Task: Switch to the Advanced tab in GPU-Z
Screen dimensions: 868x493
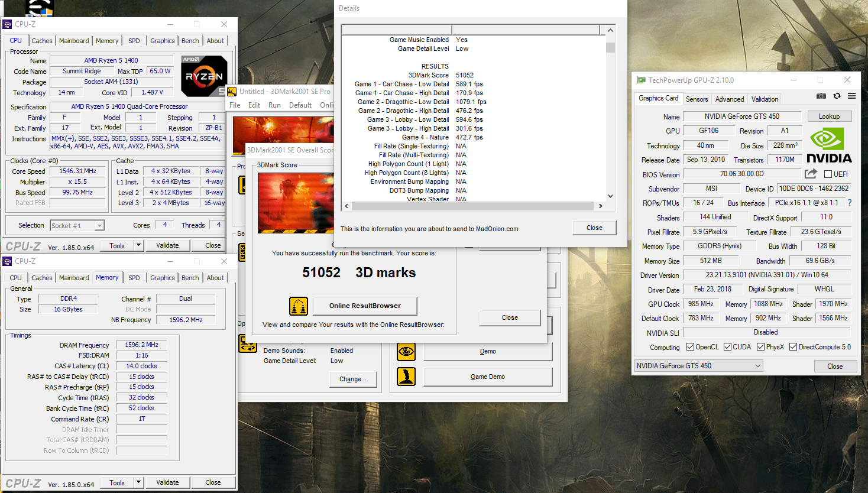Action: 730,99
